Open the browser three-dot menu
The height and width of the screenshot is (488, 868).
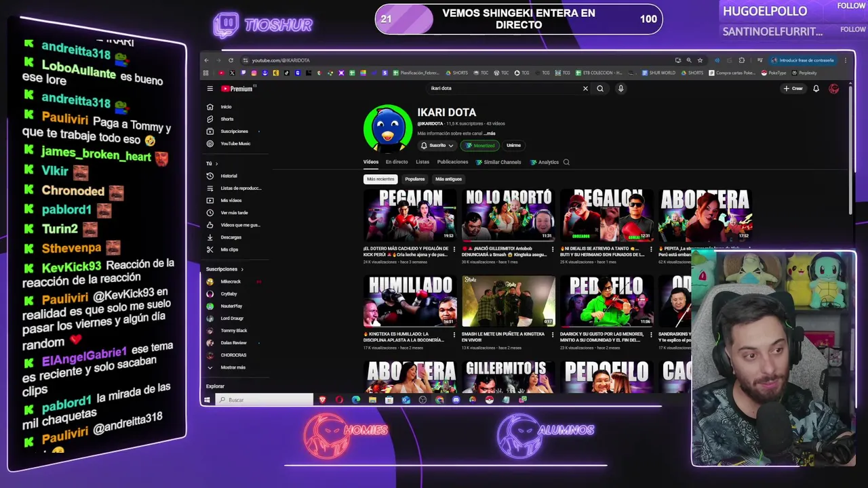tap(846, 60)
